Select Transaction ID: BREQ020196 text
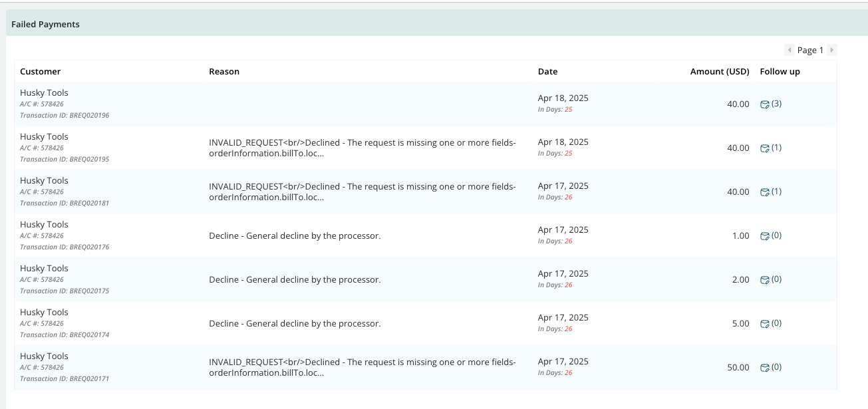 pyautogui.click(x=65, y=115)
